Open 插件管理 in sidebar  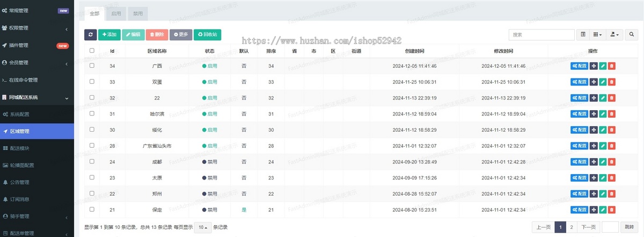click(37, 45)
